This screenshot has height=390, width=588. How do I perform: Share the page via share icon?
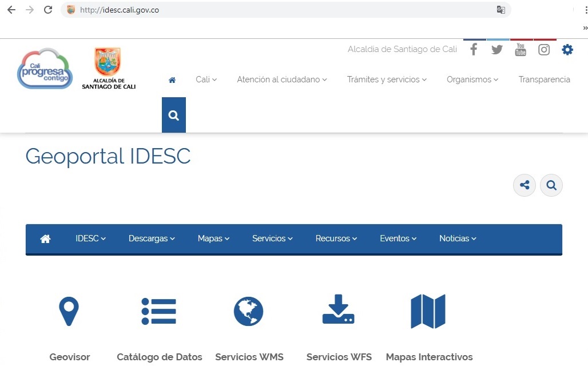click(x=524, y=185)
